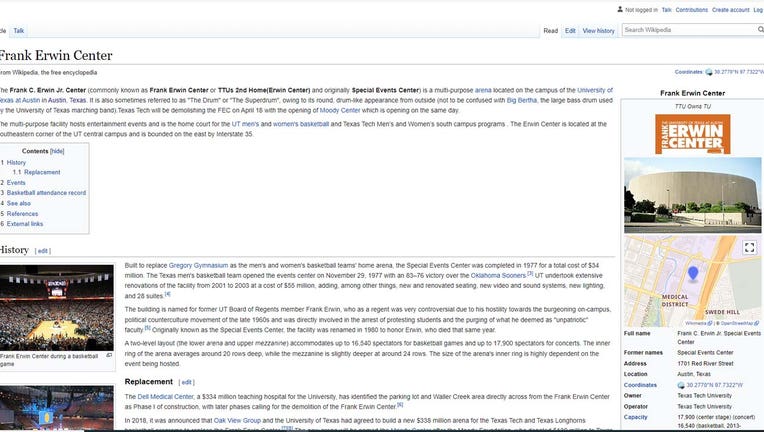
Task: Open the concert photo thumbnail
Action: (57, 408)
